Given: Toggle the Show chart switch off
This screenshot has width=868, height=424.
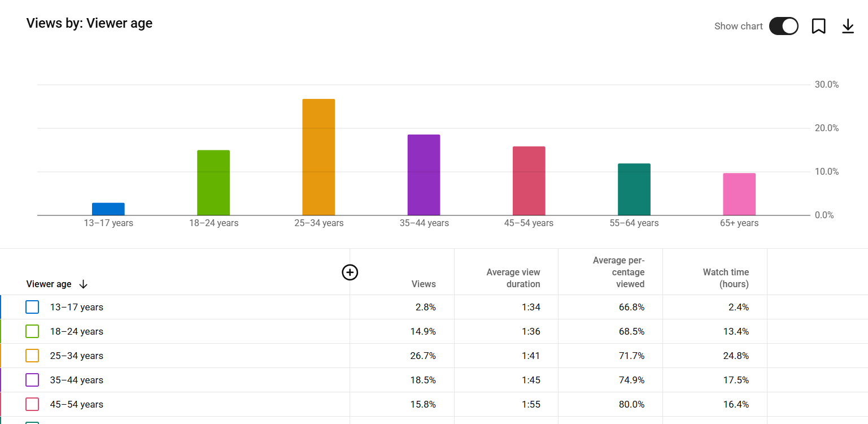Looking at the screenshot, I should tap(783, 26).
